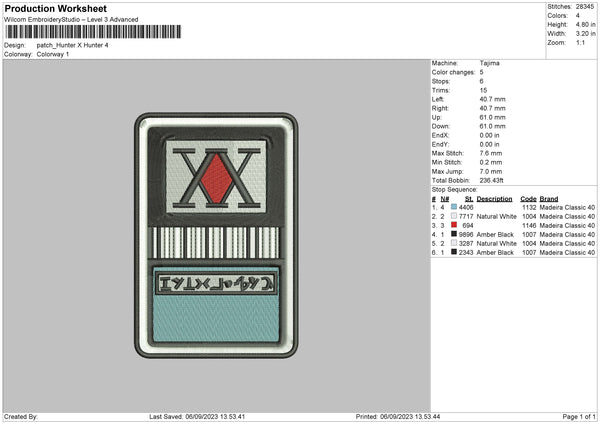Click the Total Bobbin value 236.43ft
600x424 pixels.
coord(491,180)
